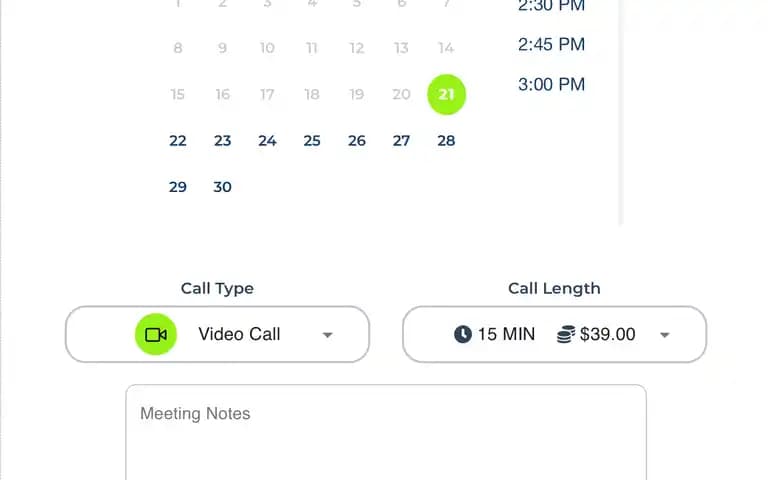Select date 30 on the calendar
Screen dimensions: 768x480
pyautogui.click(x=222, y=187)
